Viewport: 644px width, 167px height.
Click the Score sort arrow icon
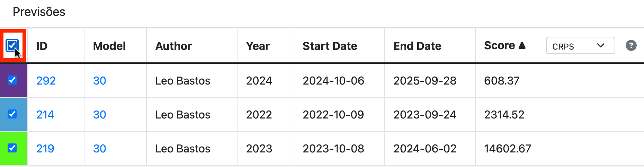[522, 45]
